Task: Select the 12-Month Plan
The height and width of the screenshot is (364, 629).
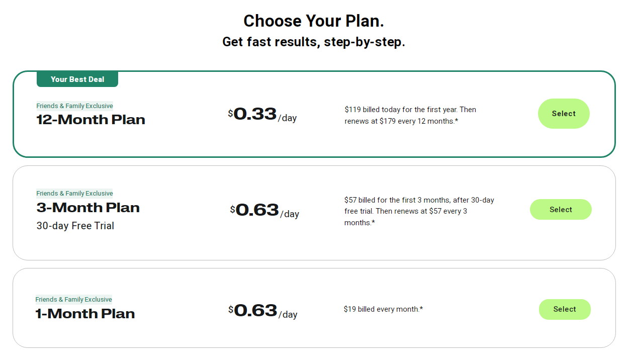Action: tap(563, 114)
